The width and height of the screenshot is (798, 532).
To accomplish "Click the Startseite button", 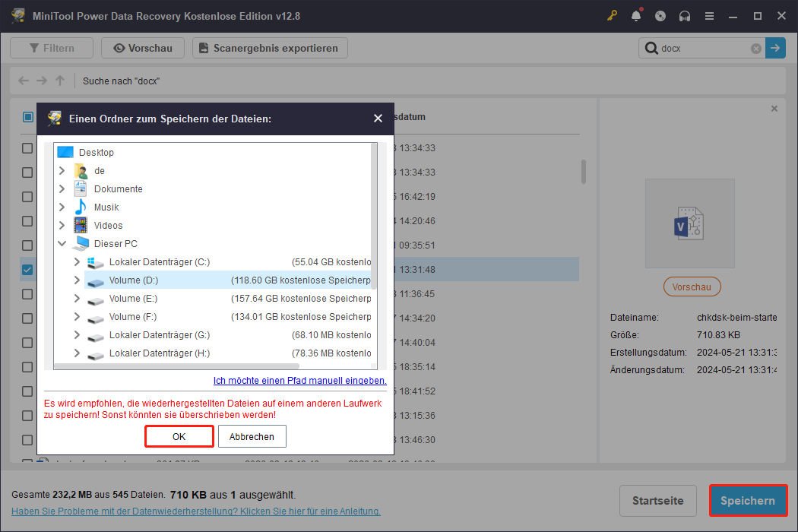I will tap(657, 500).
